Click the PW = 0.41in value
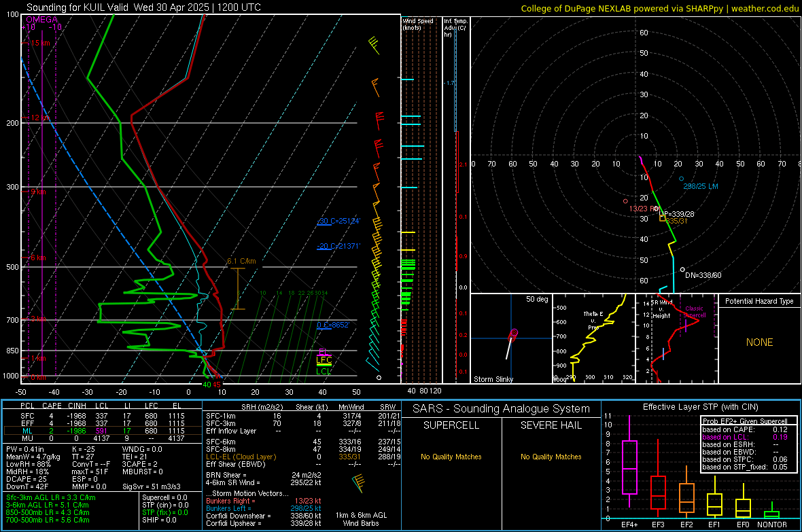The width and height of the screenshot is (802, 532). pyautogui.click(x=24, y=449)
